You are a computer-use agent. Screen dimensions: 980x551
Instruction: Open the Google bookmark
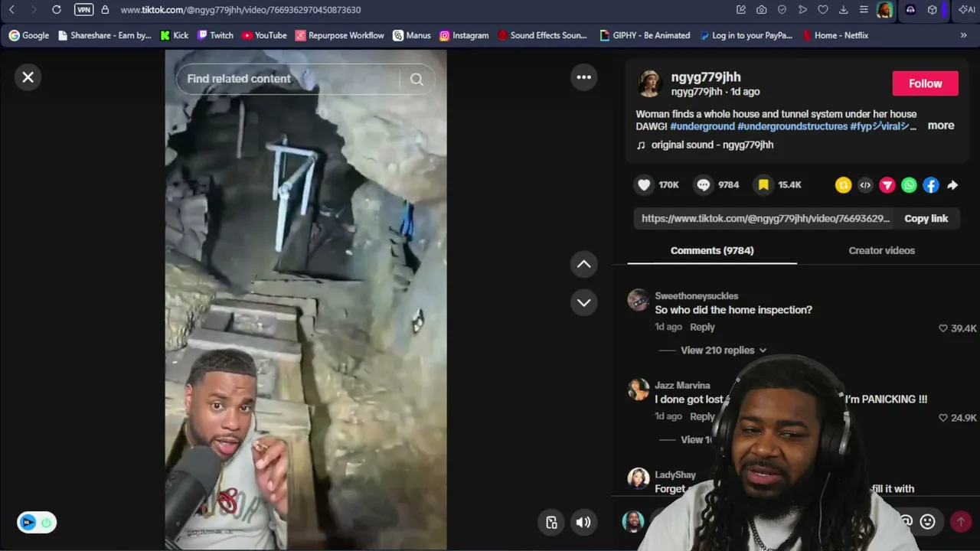pyautogui.click(x=28, y=35)
